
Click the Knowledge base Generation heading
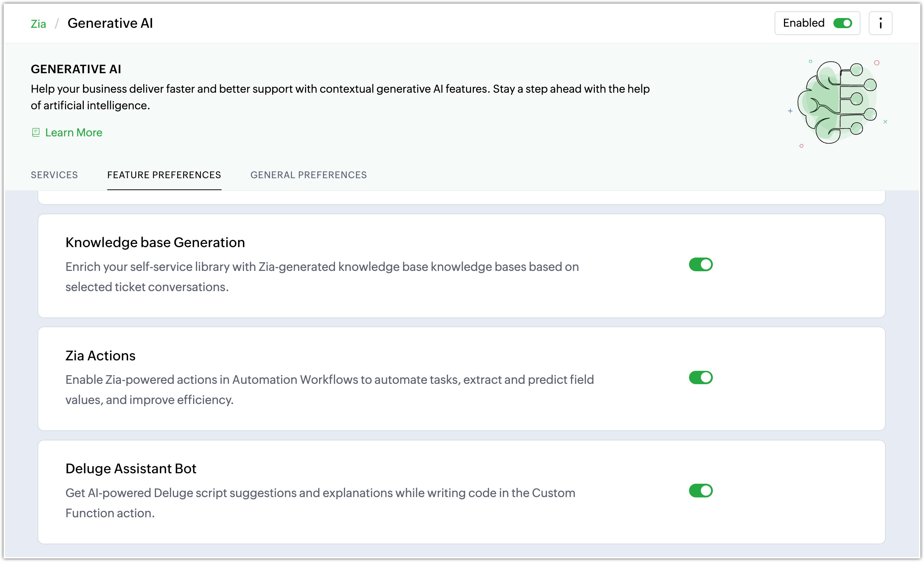pyautogui.click(x=155, y=242)
